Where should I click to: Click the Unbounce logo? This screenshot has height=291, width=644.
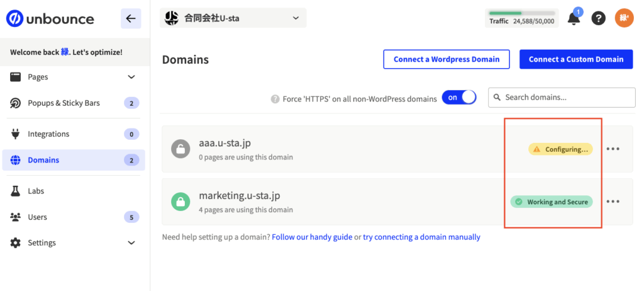tap(50, 19)
